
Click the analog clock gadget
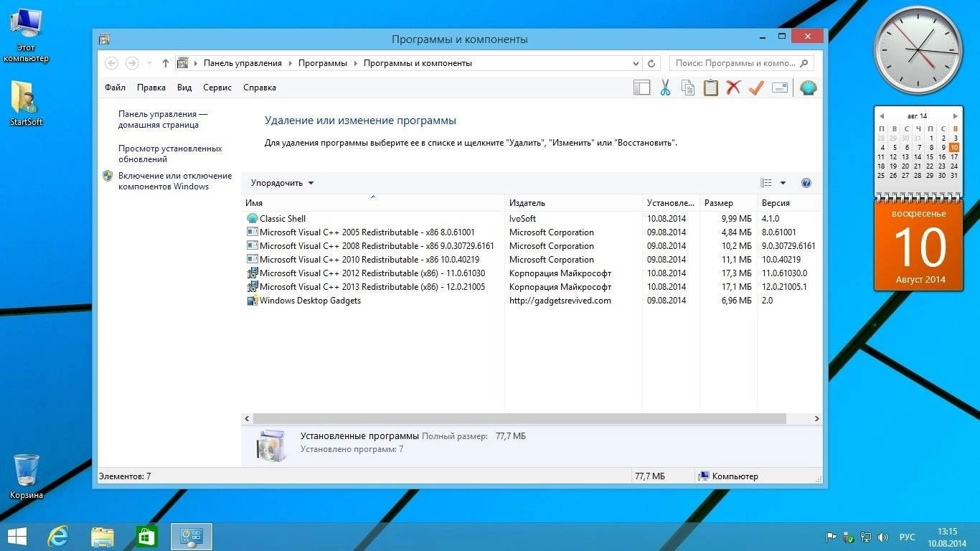918,51
